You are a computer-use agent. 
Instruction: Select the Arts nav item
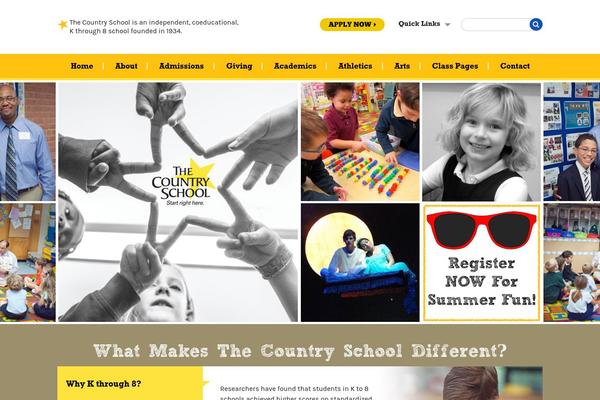point(402,66)
